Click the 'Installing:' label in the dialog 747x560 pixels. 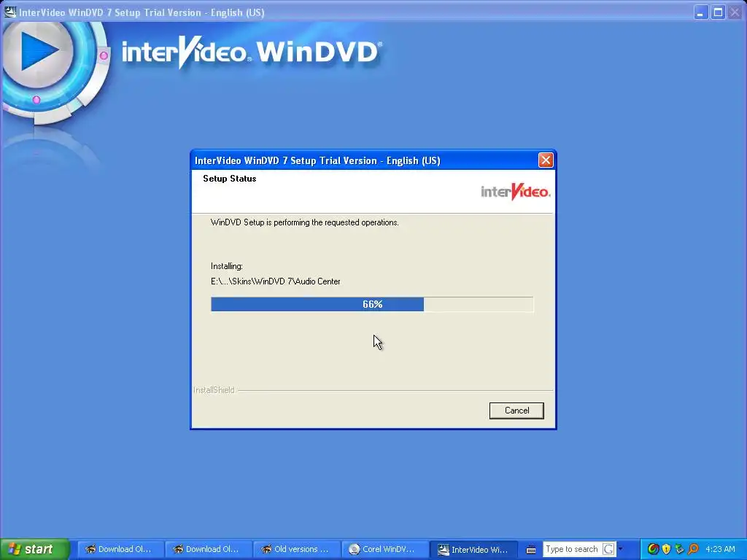click(x=227, y=266)
